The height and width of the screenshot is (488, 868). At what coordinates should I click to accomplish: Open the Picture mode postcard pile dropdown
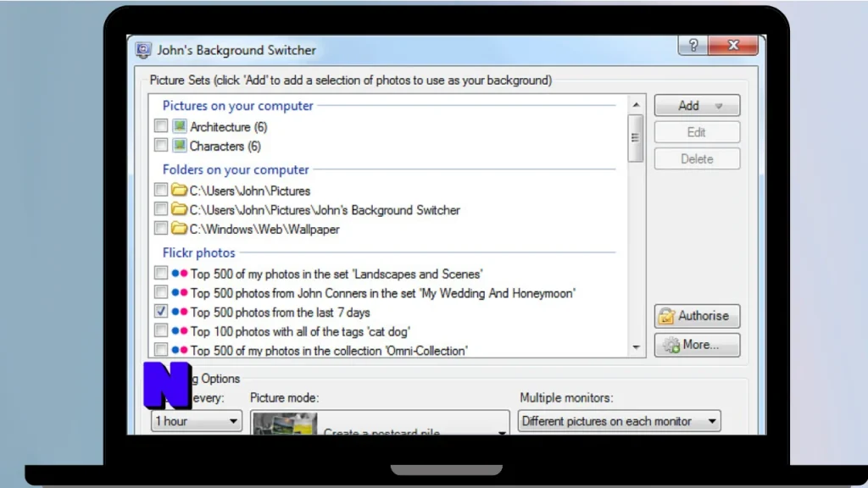coord(380,424)
